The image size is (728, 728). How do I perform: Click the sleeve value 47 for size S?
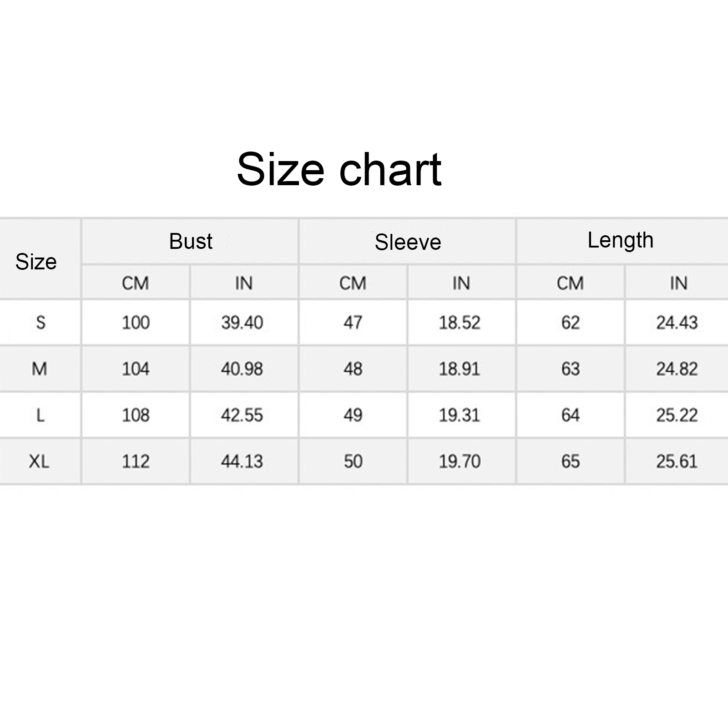click(353, 323)
